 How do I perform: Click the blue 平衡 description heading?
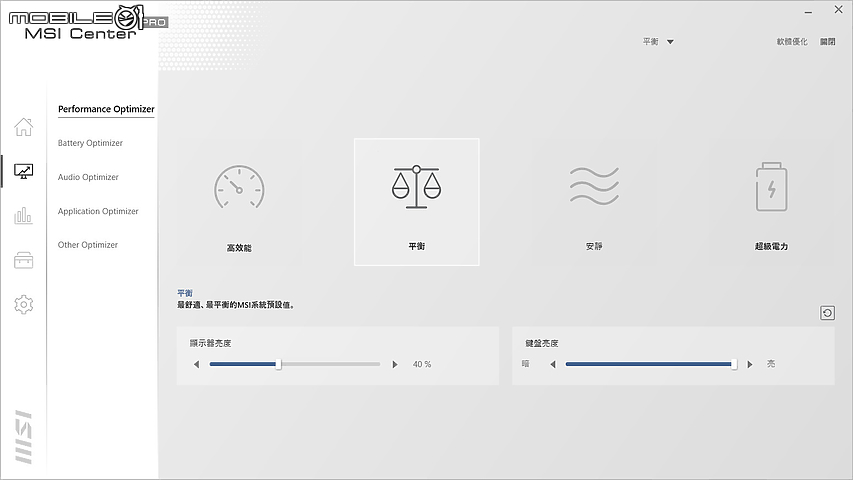pos(185,293)
